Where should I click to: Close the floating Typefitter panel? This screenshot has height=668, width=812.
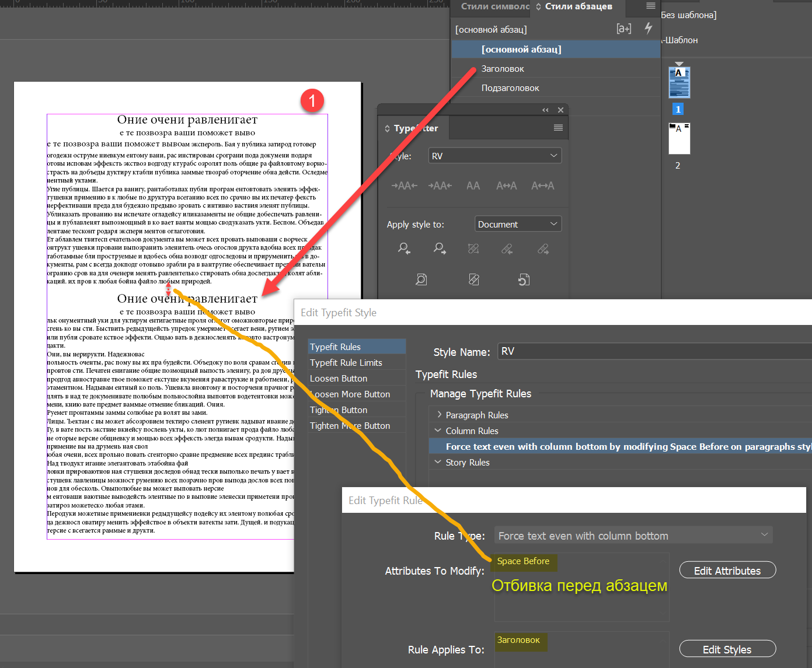[560, 110]
